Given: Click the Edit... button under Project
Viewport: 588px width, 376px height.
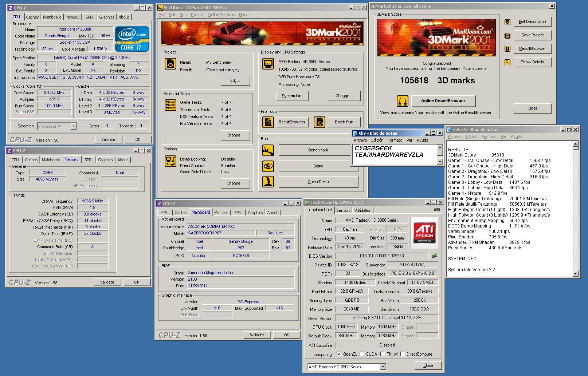Looking at the screenshot, I should pyautogui.click(x=235, y=80).
